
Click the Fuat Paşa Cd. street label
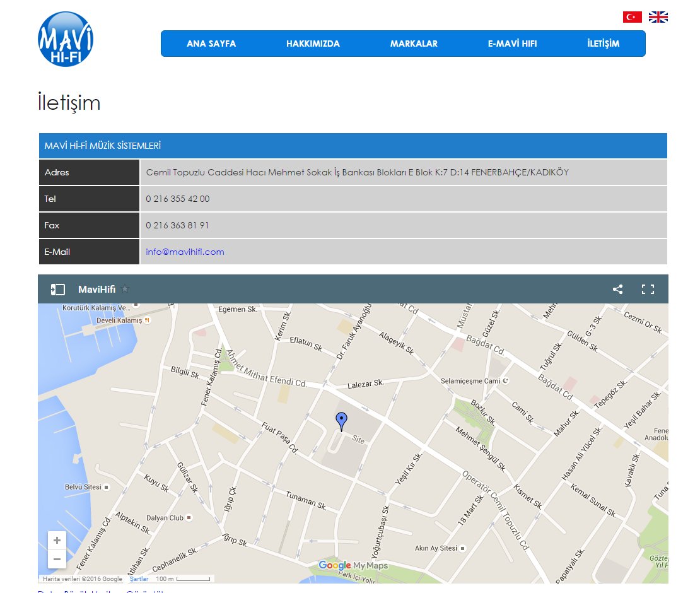pos(279,438)
